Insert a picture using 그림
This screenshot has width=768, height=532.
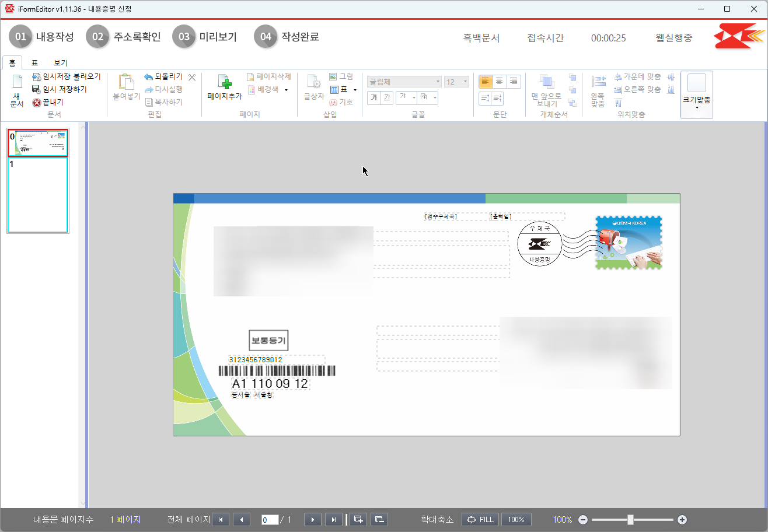click(x=341, y=76)
